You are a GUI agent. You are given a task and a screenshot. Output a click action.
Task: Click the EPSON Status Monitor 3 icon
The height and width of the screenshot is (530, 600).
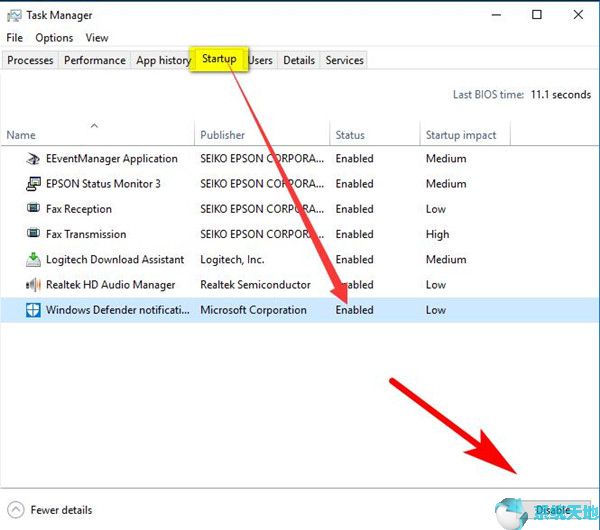33,184
